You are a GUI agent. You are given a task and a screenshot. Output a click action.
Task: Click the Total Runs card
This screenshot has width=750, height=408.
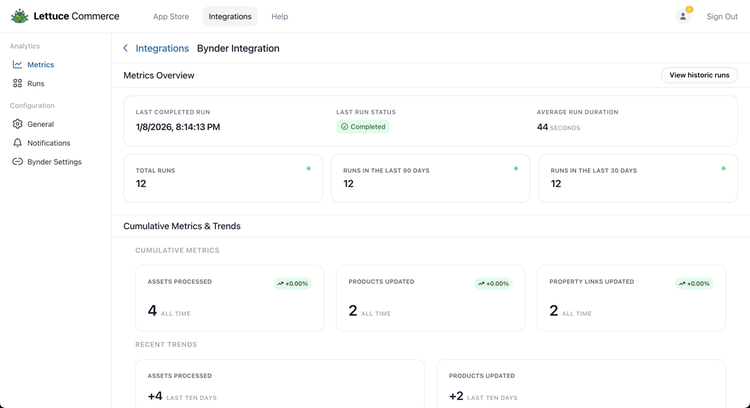pos(223,178)
